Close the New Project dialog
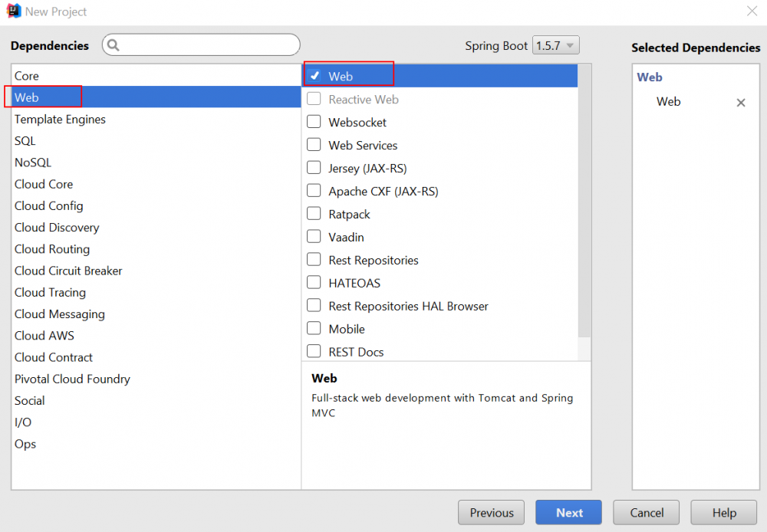Image resolution: width=767 pixels, height=532 pixels. tap(752, 11)
